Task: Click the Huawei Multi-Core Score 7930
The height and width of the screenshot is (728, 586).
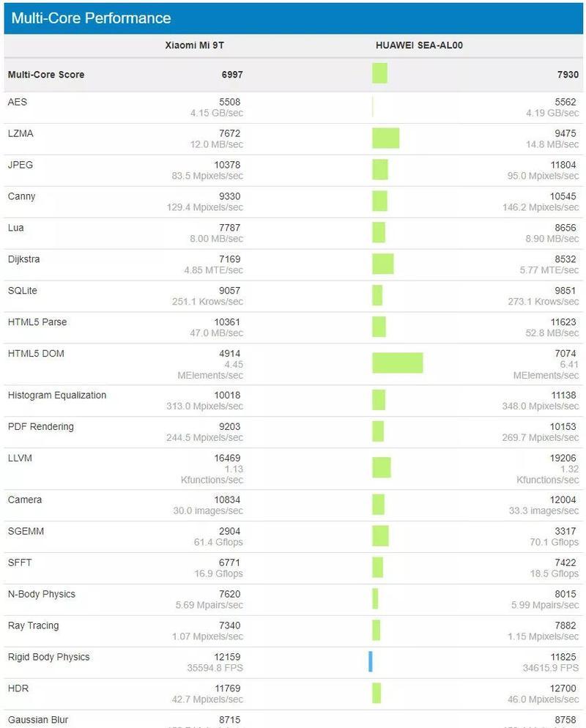Action: 568,74
